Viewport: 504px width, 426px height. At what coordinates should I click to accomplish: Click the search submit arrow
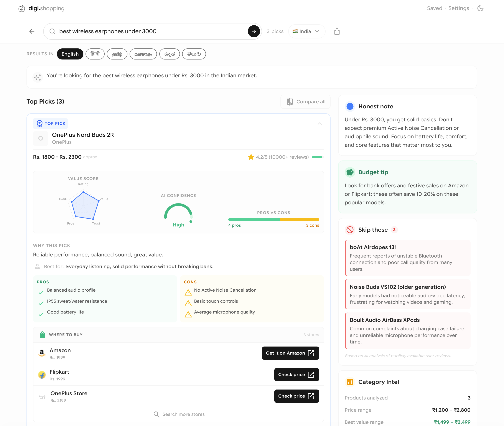tap(254, 31)
